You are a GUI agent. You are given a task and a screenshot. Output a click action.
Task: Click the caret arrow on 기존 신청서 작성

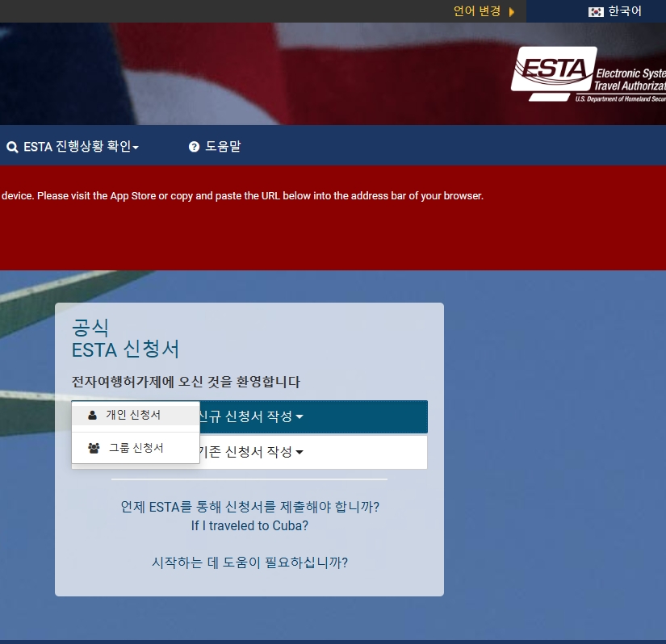299,453
